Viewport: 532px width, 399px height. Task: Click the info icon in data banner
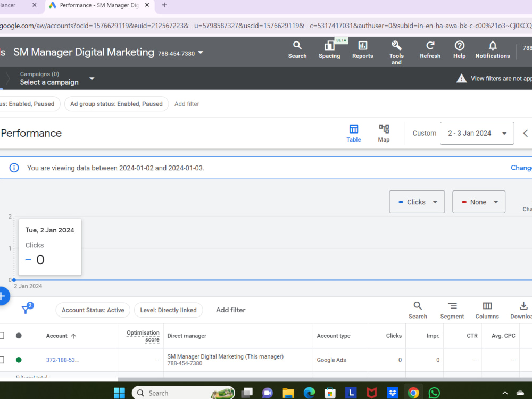click(x=14, y=168)
